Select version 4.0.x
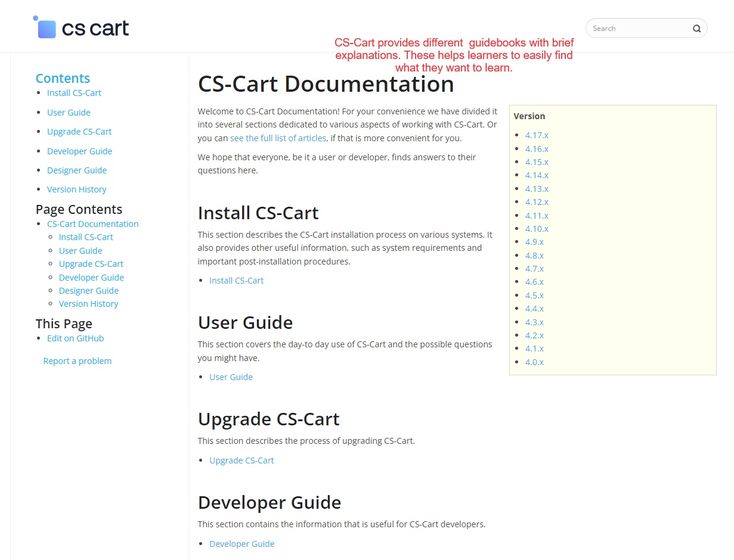Image resolution: width=734 pixels, height=560 pixels. 534,362
